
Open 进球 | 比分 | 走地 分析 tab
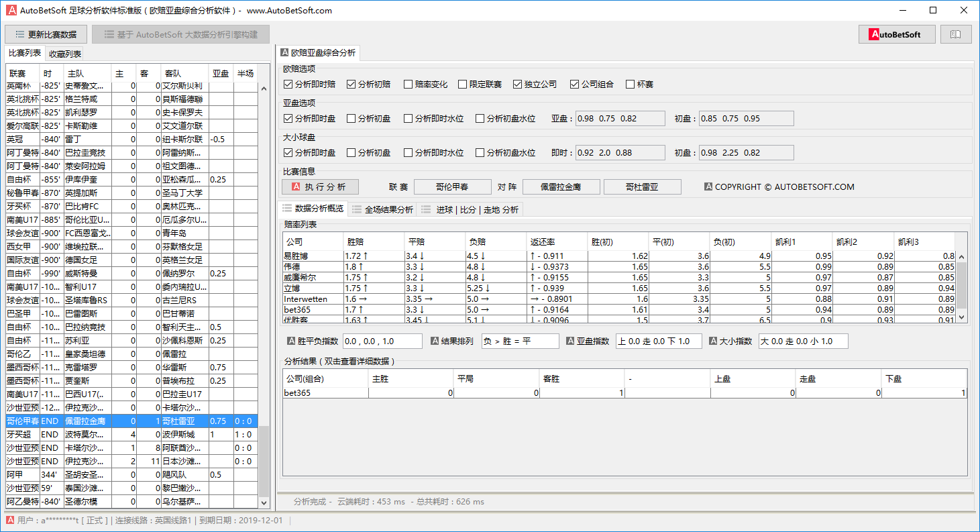point(470,209)
